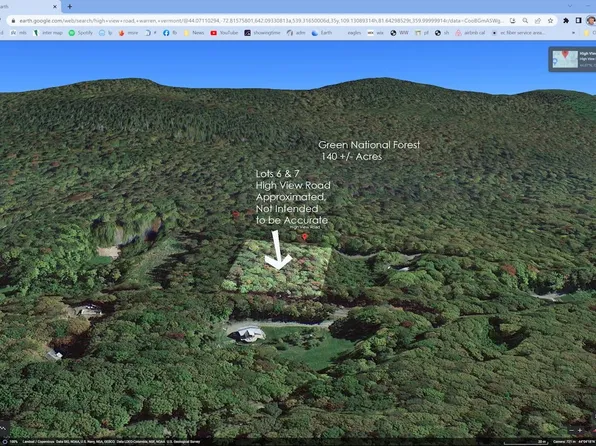Close the Google Earth browser tab
This screenshot has width=596, height=446.
coord(55,6)
